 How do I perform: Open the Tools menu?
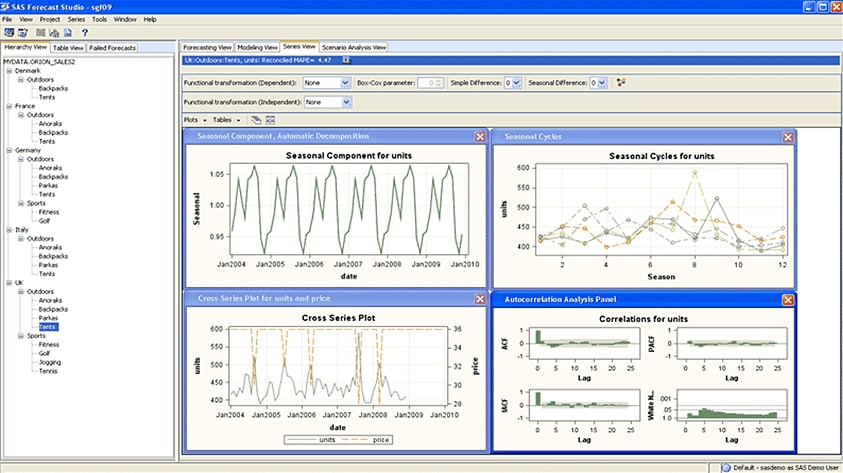coord(99,19)
